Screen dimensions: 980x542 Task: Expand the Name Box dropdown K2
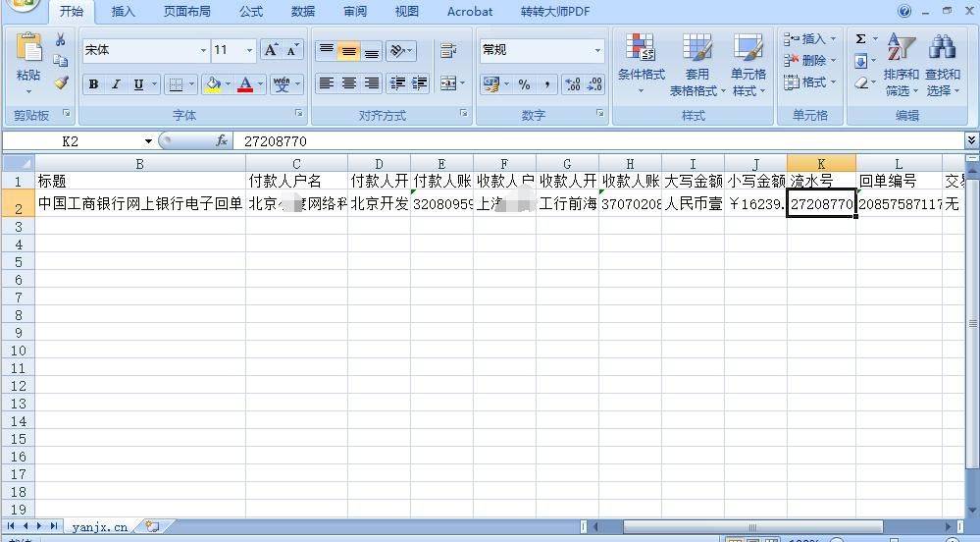point(148,141)
